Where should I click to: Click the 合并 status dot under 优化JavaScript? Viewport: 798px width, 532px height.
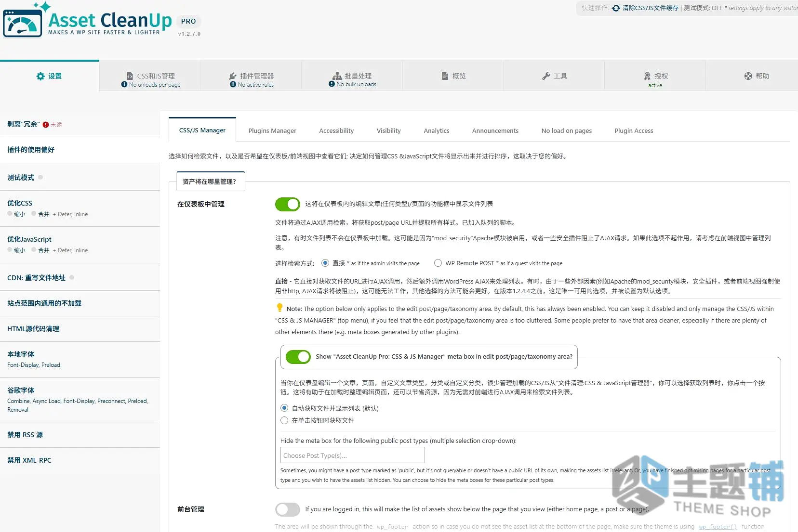34,249
